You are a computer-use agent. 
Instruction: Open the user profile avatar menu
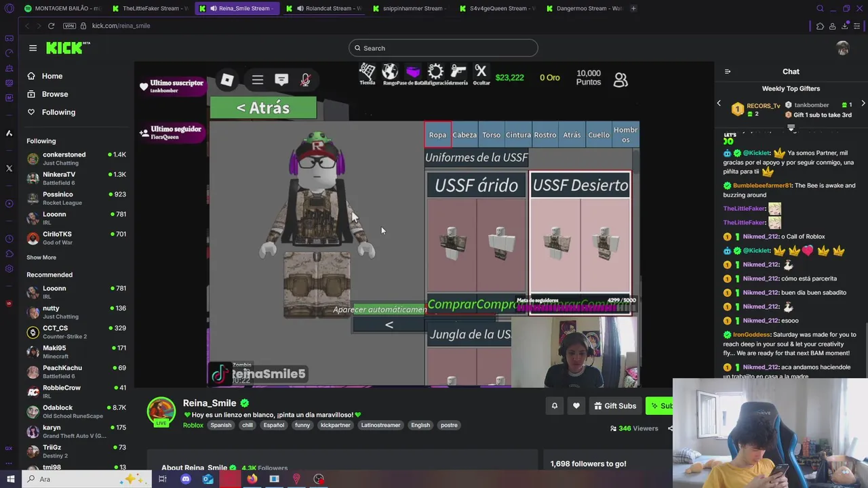point(843,48)
